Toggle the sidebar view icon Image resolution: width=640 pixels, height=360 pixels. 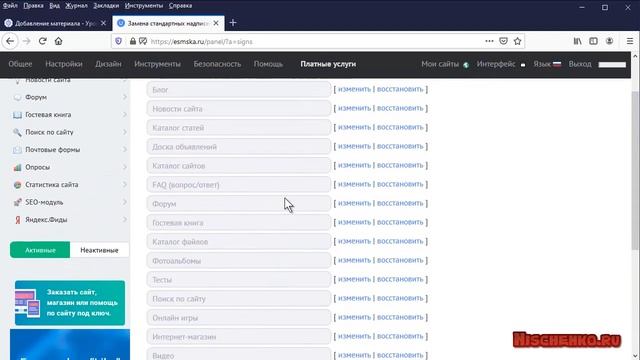click(x=593, y=41)
